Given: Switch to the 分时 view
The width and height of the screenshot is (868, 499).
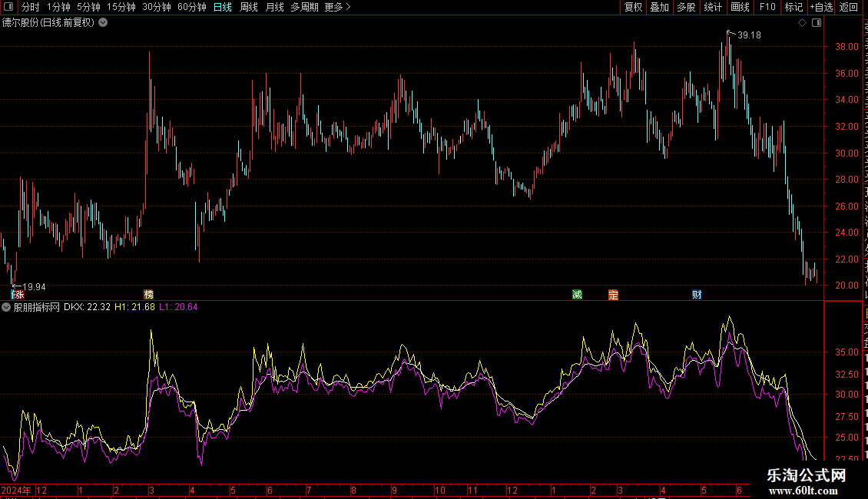Looking at the screenshot, I should coord(31,7).
